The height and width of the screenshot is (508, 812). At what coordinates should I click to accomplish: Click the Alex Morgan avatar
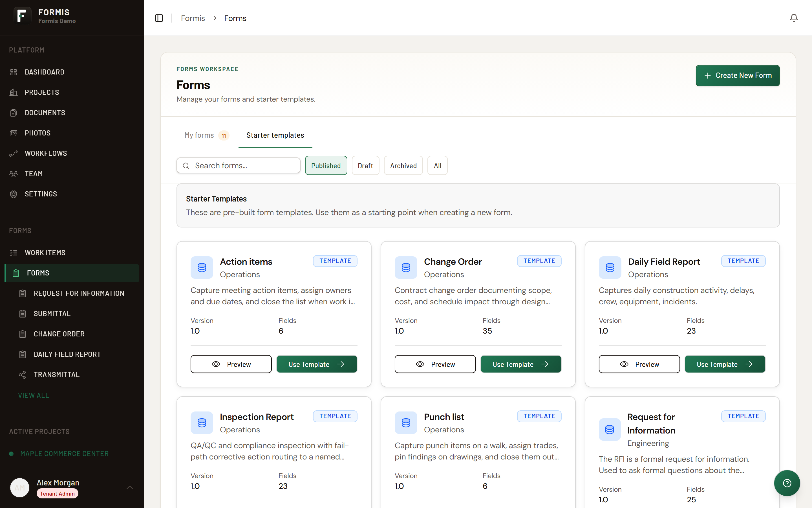(x=20, y=487)
